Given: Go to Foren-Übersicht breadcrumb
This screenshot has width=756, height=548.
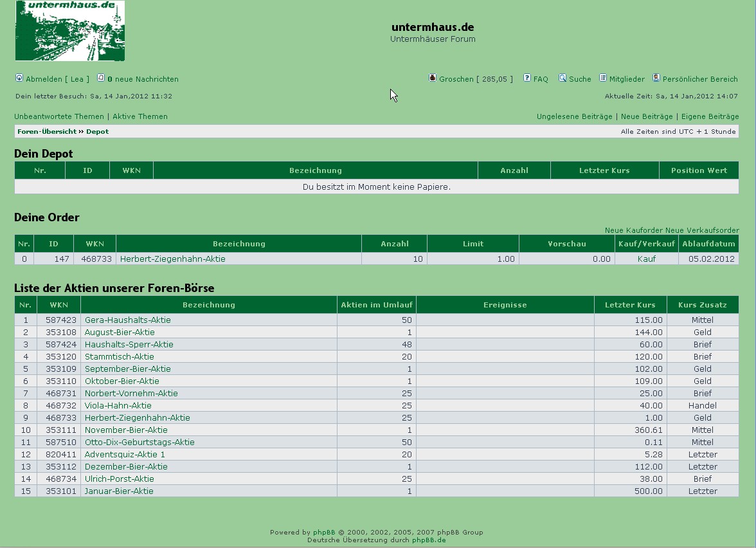Looking at the screenshot, I should pyautogui.click(x=47, y=131).
